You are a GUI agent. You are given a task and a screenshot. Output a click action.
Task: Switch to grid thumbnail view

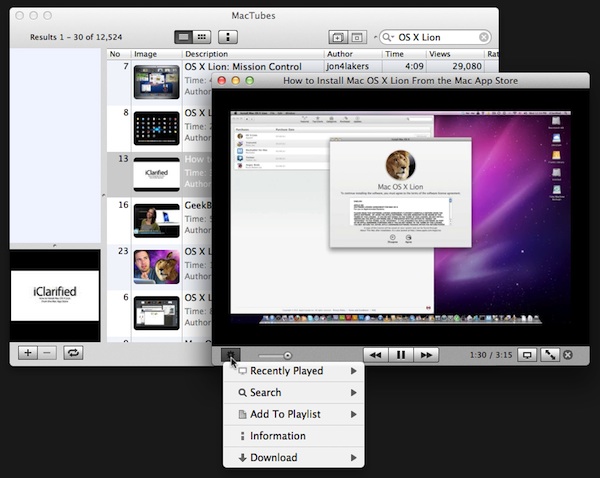tap(201, 37)
